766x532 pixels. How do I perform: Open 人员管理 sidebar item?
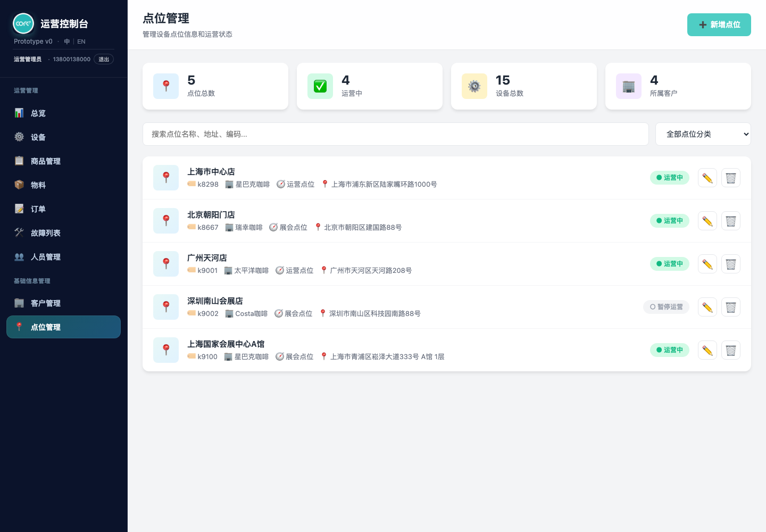63,257
